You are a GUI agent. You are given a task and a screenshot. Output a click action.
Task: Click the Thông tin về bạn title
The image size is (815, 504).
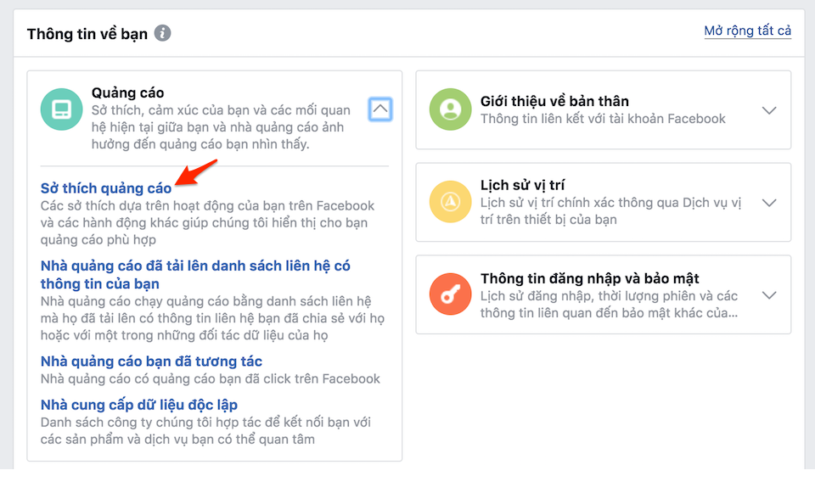point(87,34)
